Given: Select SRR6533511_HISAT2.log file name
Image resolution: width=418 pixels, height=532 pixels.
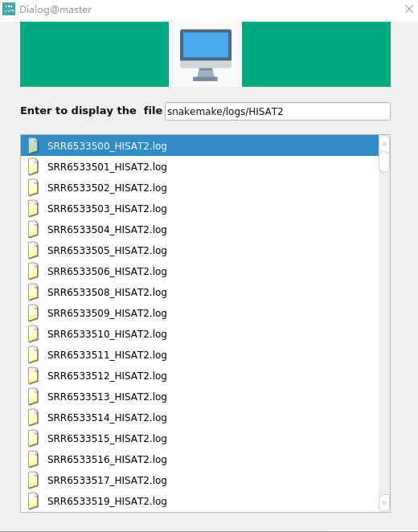Looking at the screenshot, I should (x=107, y=355).
